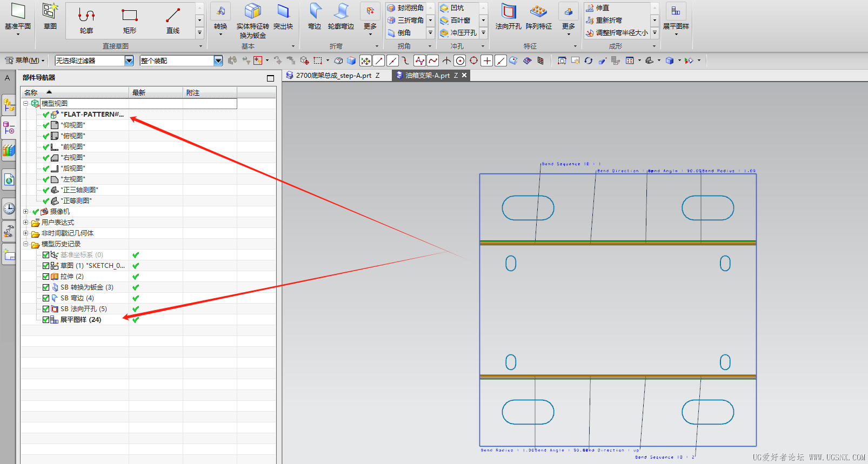868x464 pixels.
Task: Open the Assembly Navigator sidebar tab
Action: pyautogui.click(x=9, y=105)
